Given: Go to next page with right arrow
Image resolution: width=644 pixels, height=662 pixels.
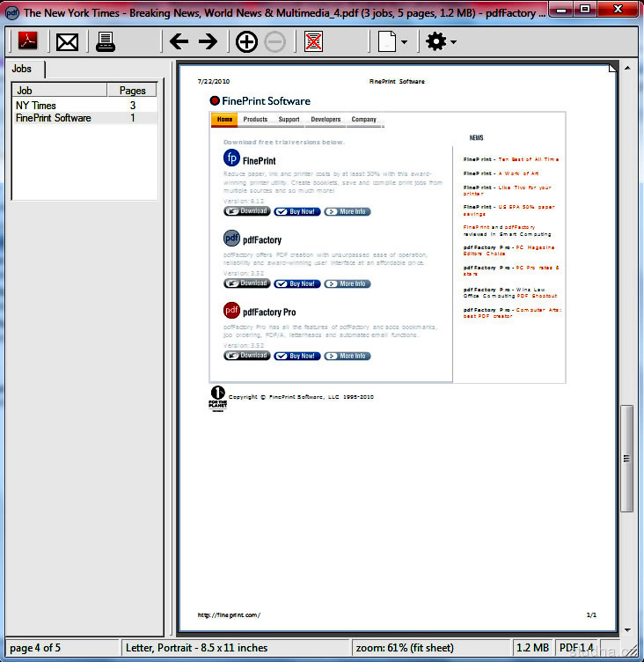Looking at the screenshot, I should [208, 41].
